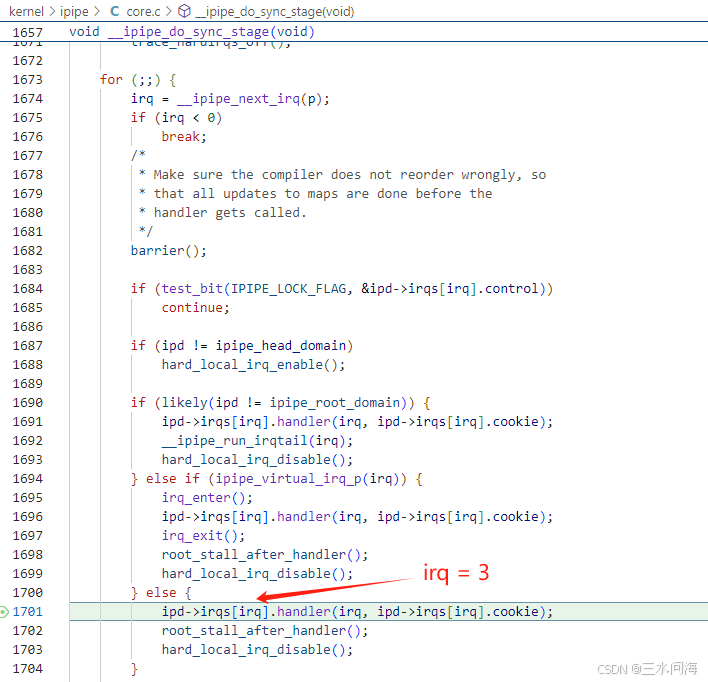Open the ipipe breadcrumb segment
The image size is (708, 682).
(x=74, y=11)
